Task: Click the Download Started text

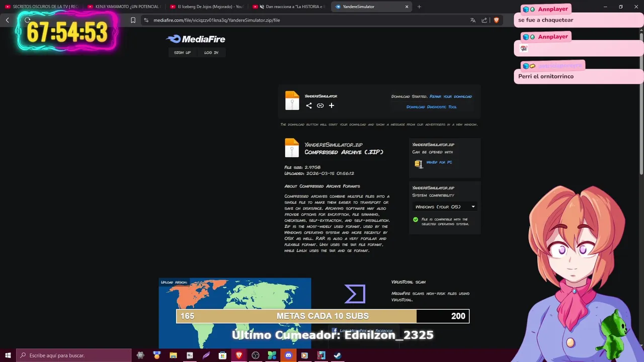Action: (410, 97)
